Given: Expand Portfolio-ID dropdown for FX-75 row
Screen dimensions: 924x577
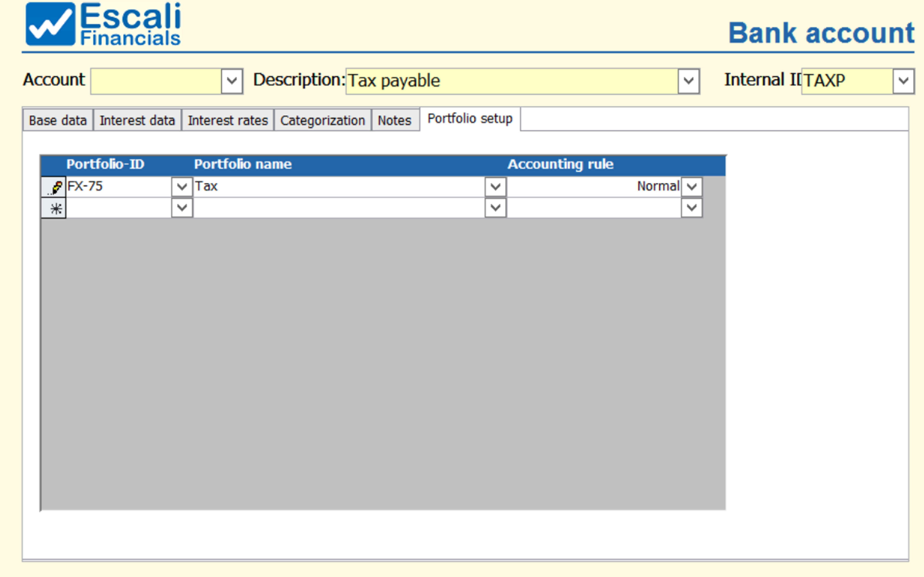Looking at the screenshot, I should click(x=182, y=187).
